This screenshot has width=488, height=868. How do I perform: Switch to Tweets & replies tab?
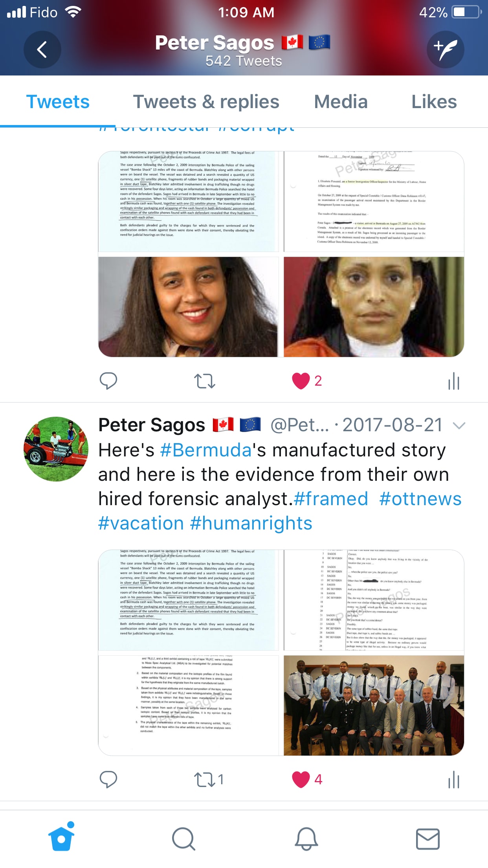pos(206,102)
